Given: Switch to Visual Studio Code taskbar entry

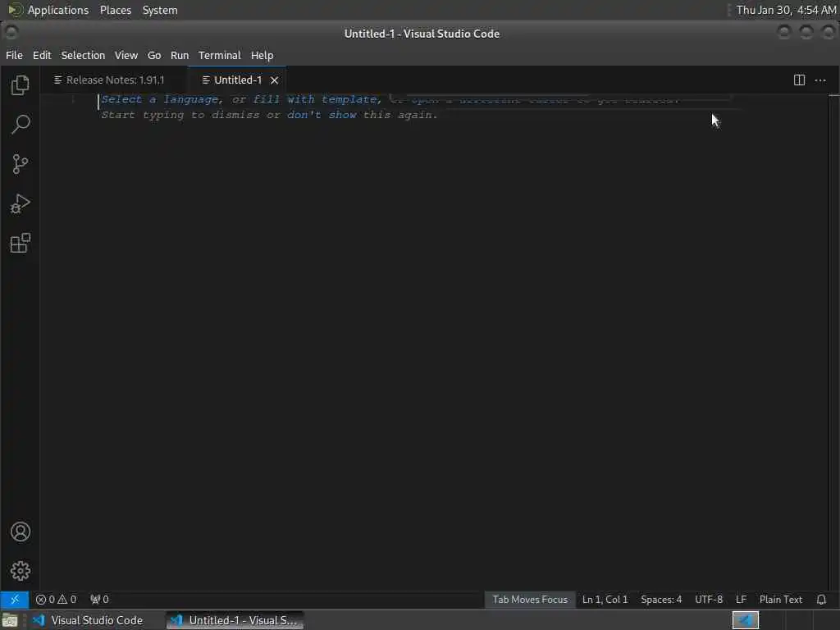Looking at the screenshot, I should [89, 620].
